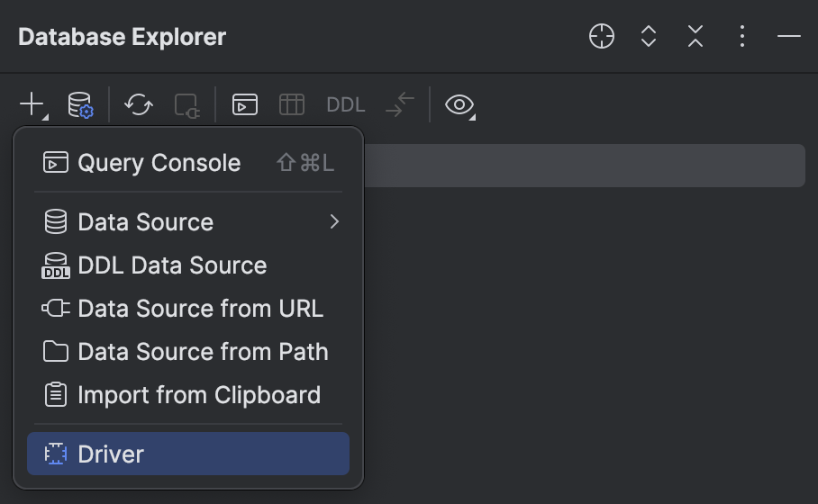Collapse all nodes in Database Explorer
Image resolution: width=818 pixels, height=504 pixels.
[695, 36]
